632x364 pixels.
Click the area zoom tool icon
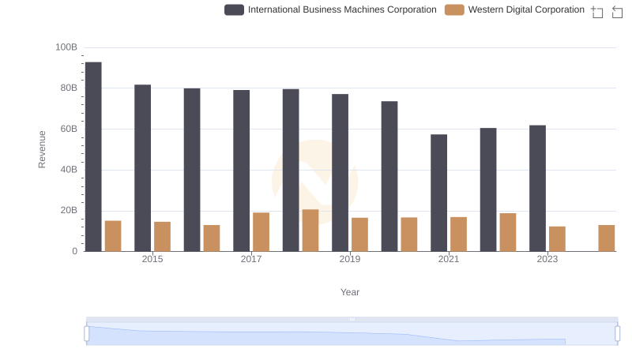[x=597, y=12]
